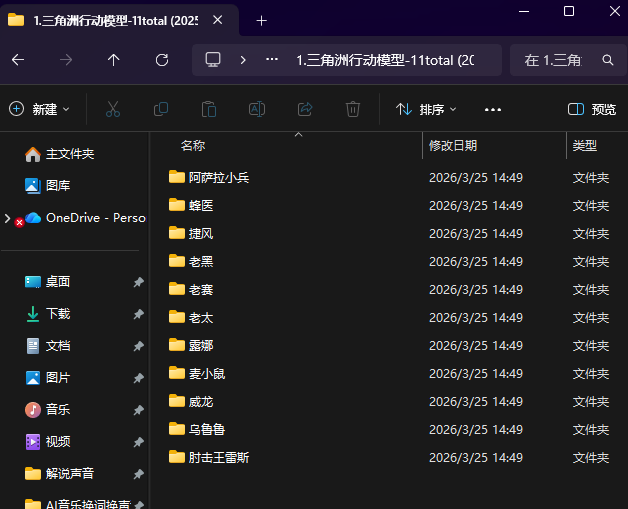Navigate back to previous folder
Screen dimensions: 628x509
(17, 60)
